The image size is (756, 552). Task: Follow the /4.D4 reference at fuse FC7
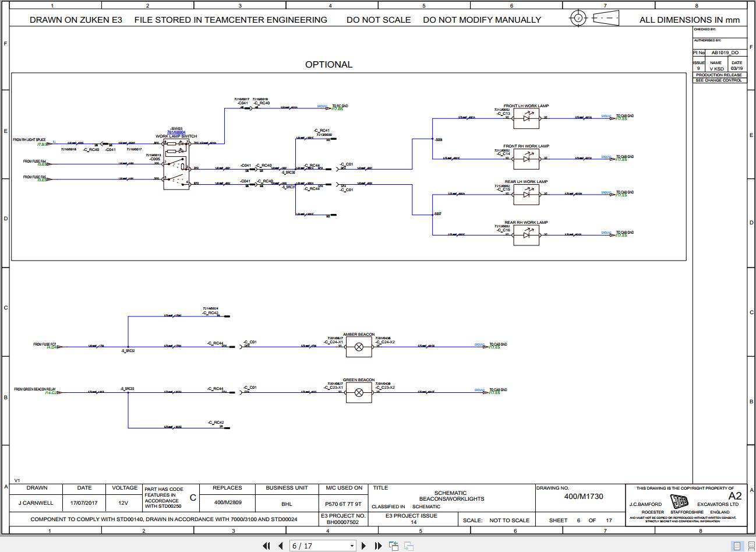point(51,347)
